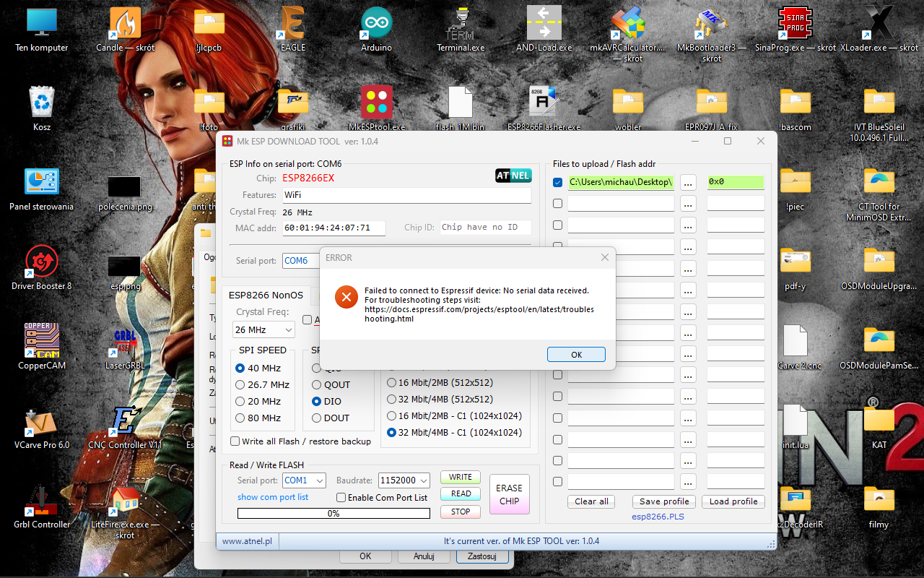Open ESP8266Flasher.exe desktop icon

click(x=544, y=103)
